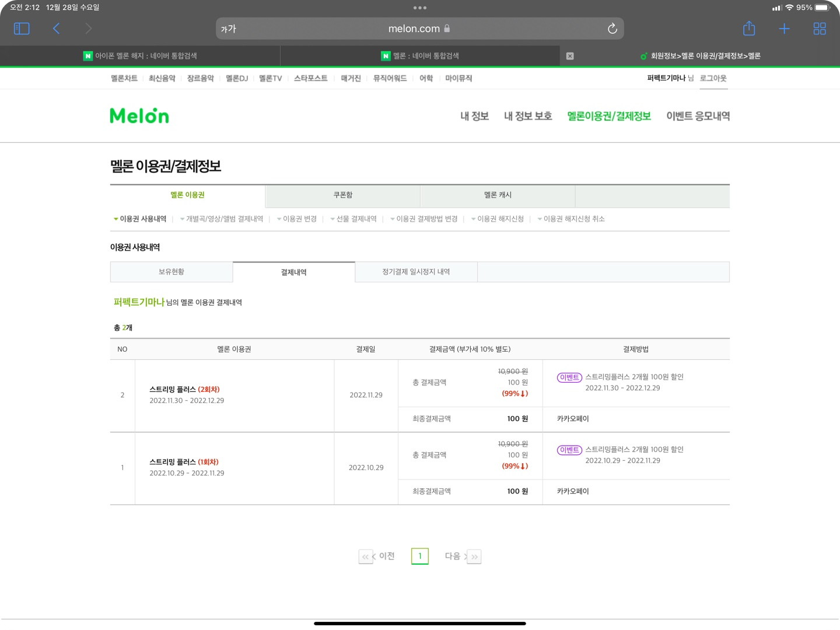Open 매거진 in top navigation
This screenshot has height=630, width=840.
pos(351,78)
